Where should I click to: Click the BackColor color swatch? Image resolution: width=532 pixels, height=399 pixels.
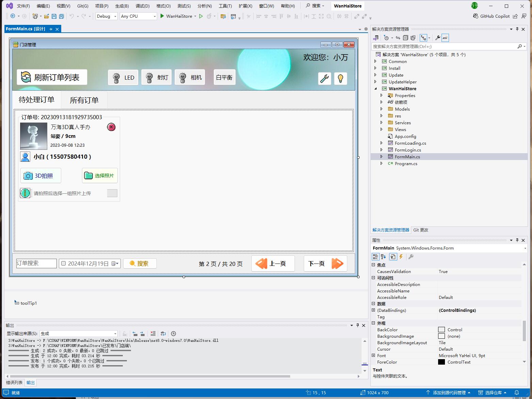[x=442, y=330]
